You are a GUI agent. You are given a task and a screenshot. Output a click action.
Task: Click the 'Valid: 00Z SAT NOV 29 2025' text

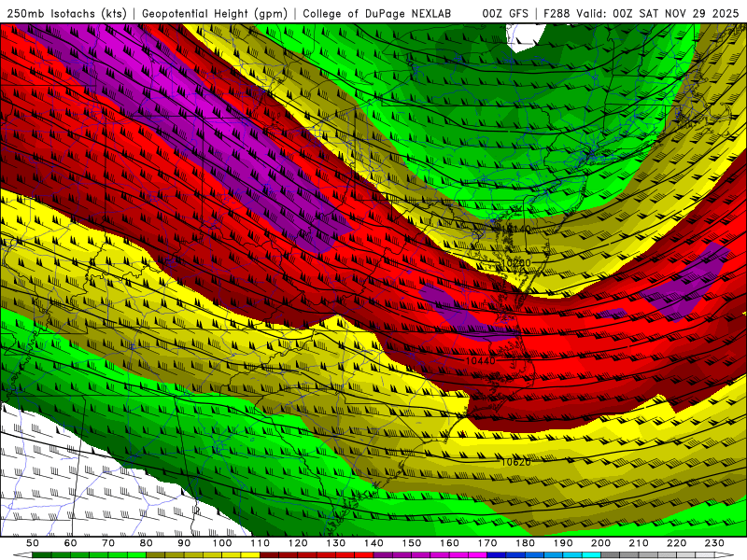pyautogui.click(x=657, y=14)
